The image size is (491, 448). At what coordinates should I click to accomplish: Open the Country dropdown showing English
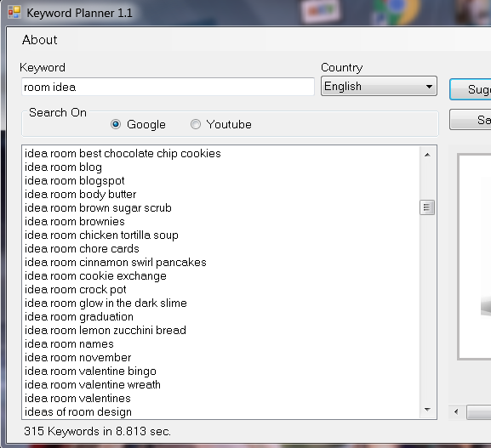pyautogui.click(x=379, y=86)
